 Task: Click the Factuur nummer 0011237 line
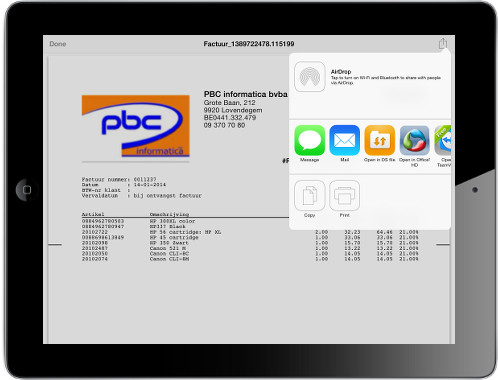tap(119, 179)
